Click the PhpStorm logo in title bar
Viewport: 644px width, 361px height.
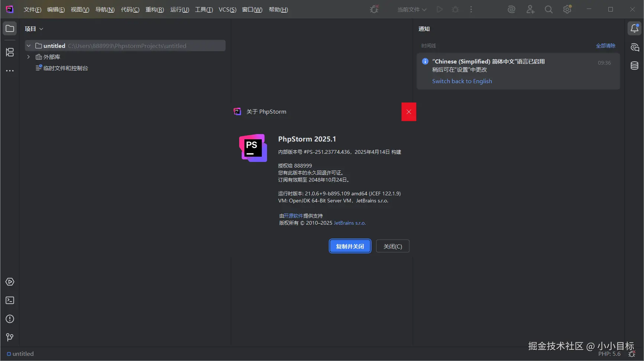pyautogui.click(x=10, y=9)
